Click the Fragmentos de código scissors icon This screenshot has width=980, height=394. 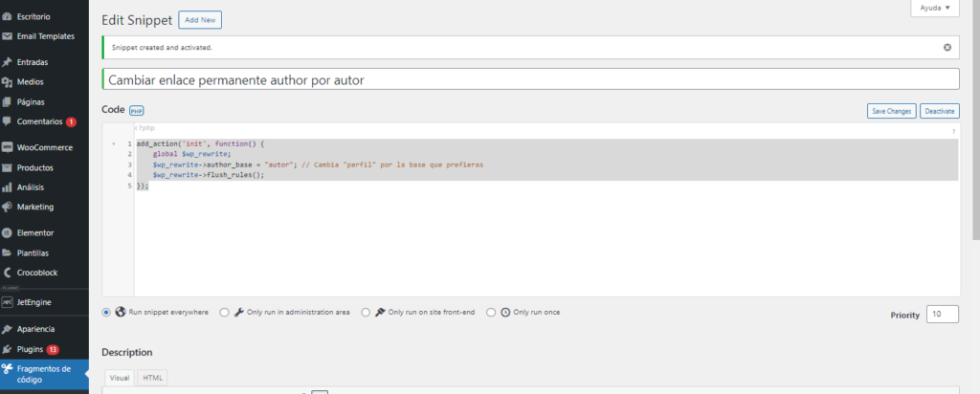[x=7, y=368]
